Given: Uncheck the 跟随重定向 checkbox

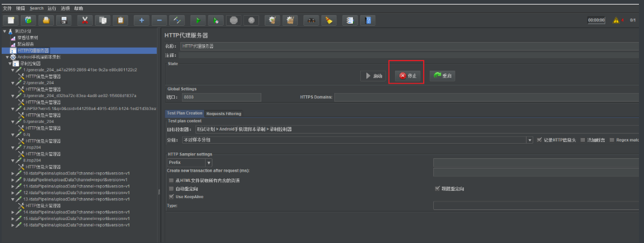Looking at the screenshot, I should (437, 189).
